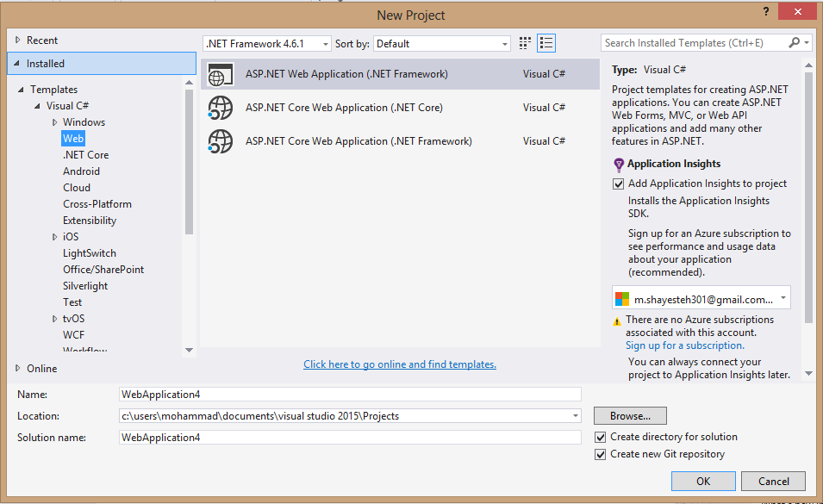Open the .NET Framework 4.6.1 dropdown

[324, 43]
